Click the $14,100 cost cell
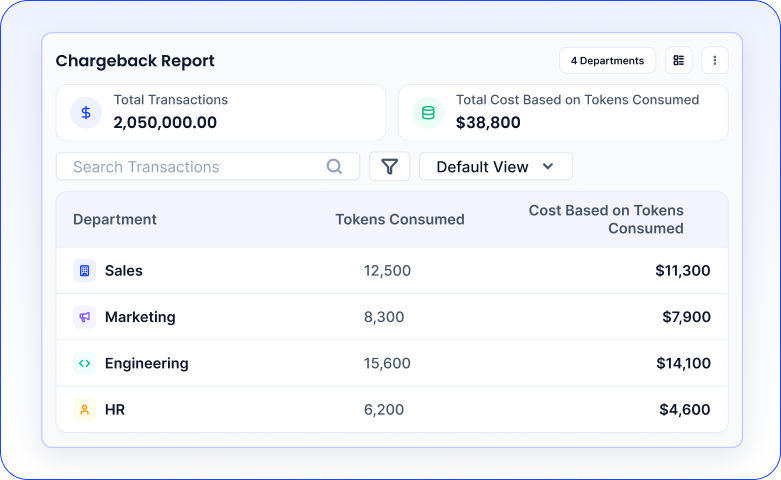Screen dimensions: 781x480 [683, 363]
